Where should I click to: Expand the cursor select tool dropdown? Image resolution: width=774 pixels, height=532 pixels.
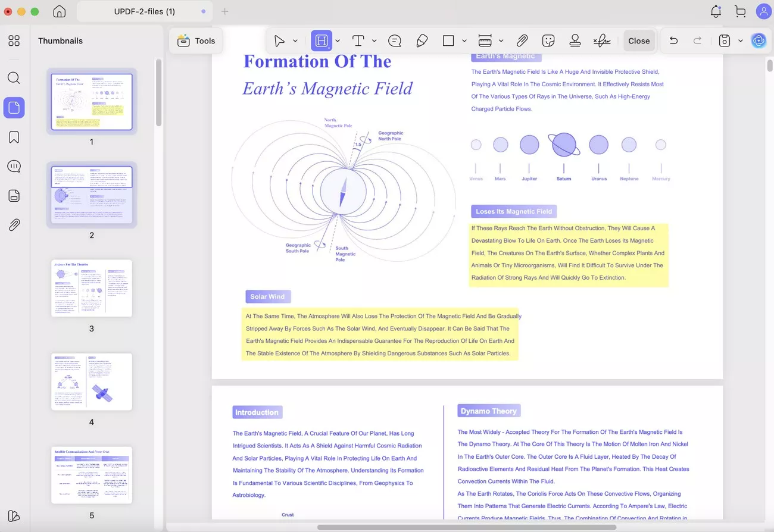(295, 40)
